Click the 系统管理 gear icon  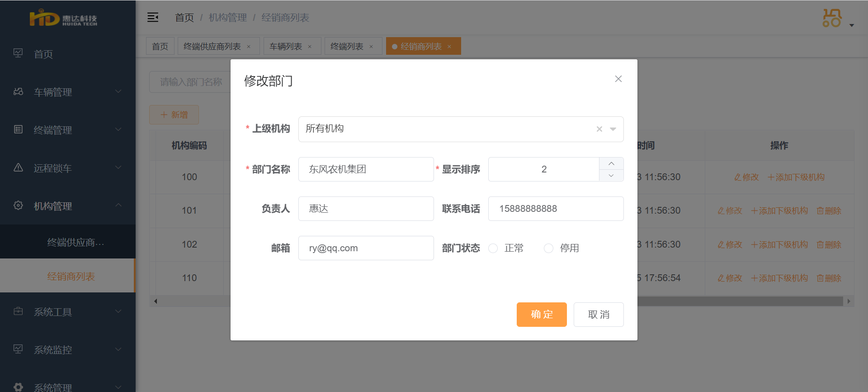18,387
